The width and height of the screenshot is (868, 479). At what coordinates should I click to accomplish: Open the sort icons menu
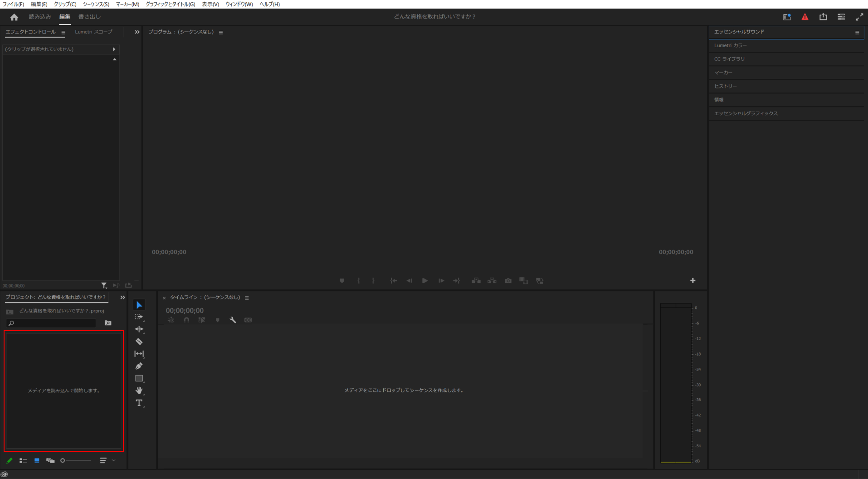(x=103, y=460)
